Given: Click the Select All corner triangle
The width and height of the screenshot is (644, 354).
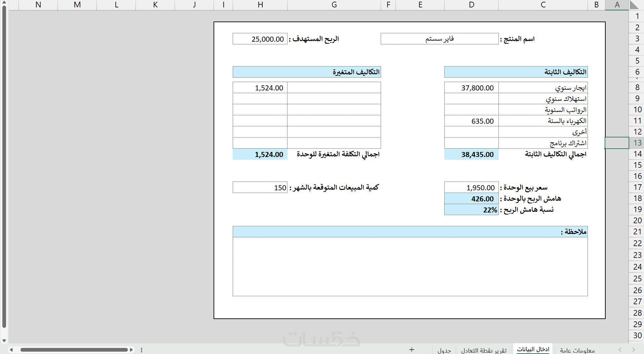Looking at the screenshot, I should [634, 5].
